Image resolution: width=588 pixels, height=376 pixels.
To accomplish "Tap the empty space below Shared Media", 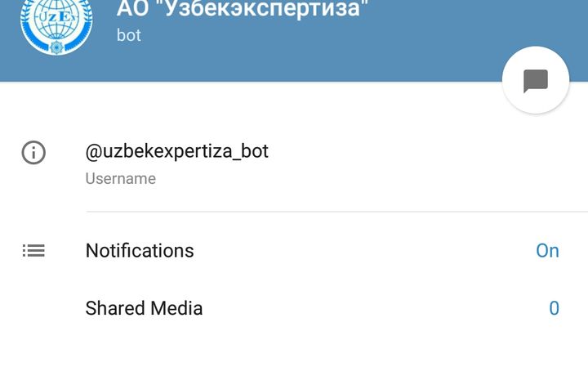I will click(294, 356).
